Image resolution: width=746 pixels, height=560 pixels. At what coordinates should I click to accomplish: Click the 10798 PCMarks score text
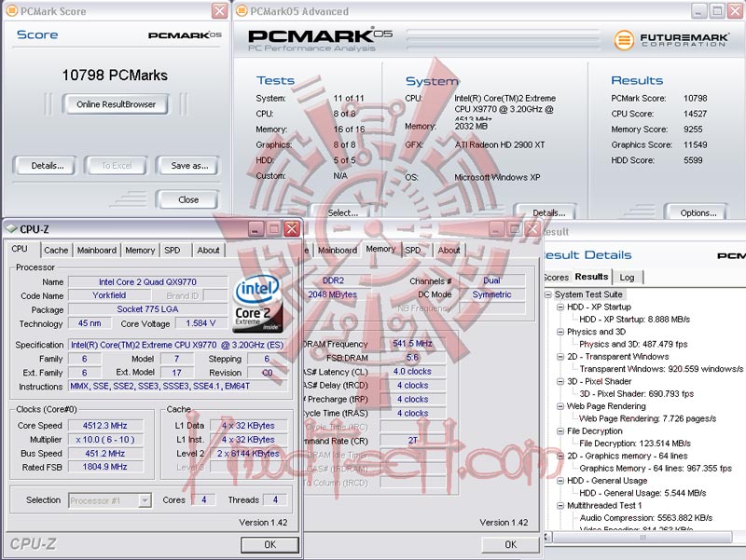pyautogui.click(x=115, y=75)
